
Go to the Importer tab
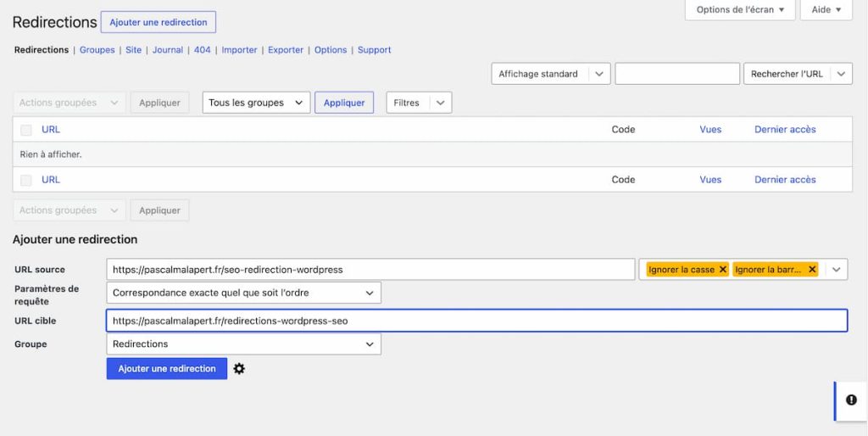point(239,50)
